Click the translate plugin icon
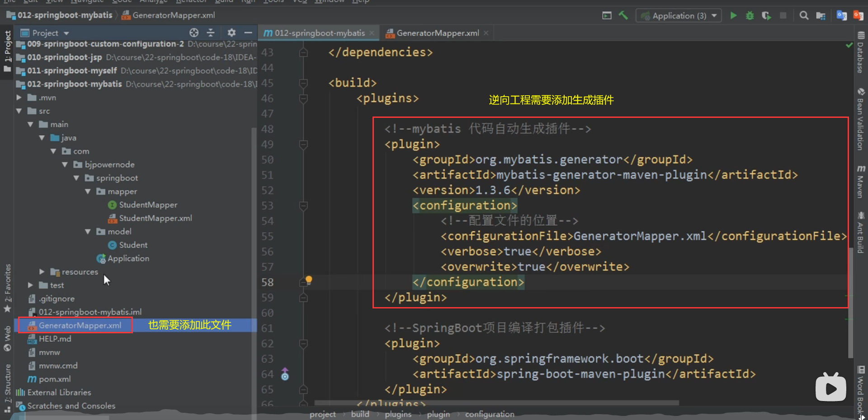Screen dimensions: 868x420 841,15
